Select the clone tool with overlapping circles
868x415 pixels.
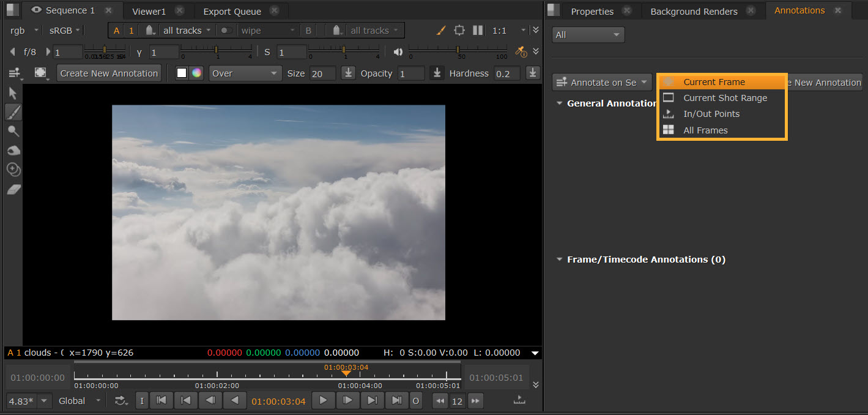(13, 170)
